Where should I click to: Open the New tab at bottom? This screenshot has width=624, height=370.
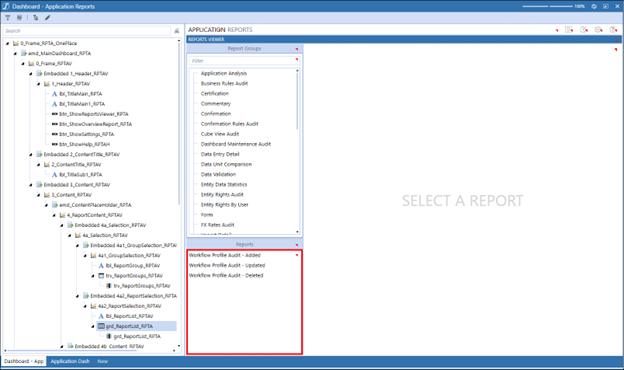tap(103, 361)
